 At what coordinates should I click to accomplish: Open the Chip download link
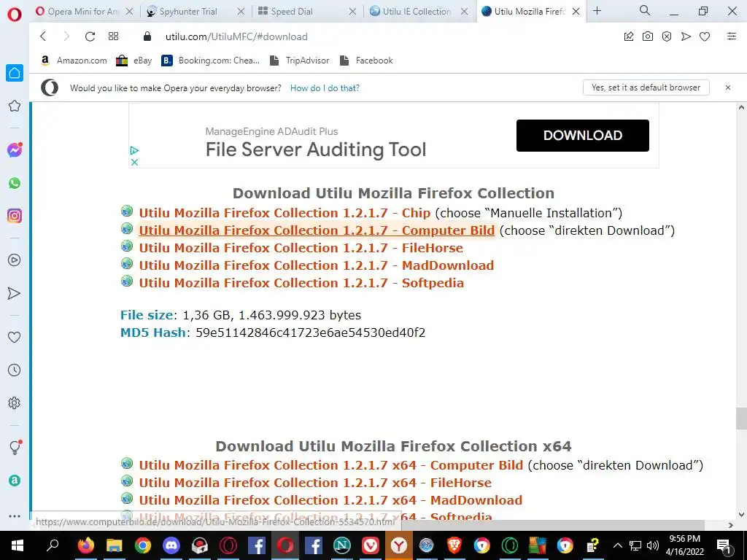(x=285, y=213)
